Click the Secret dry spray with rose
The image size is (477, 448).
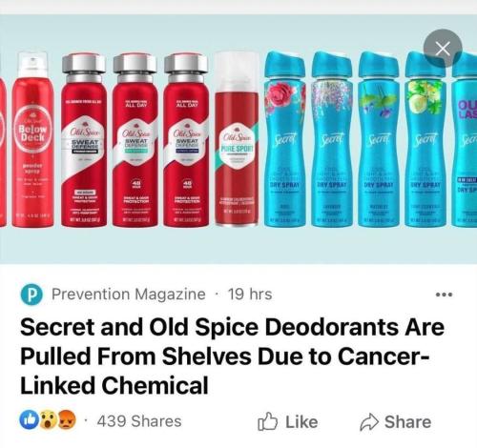click(x=285, y=139)
